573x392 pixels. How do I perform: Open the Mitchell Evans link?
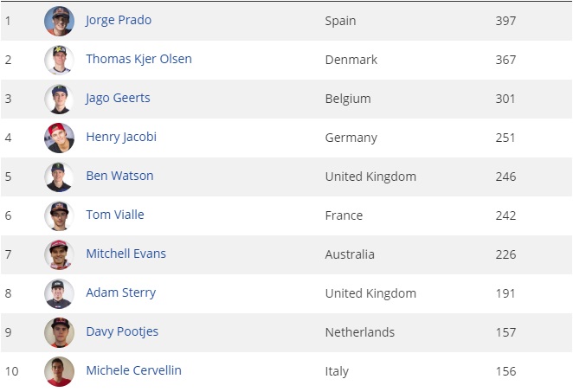point(126,254)
